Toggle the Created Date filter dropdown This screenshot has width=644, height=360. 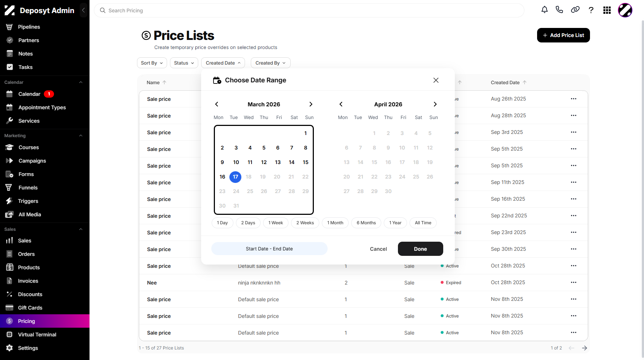[223, 63]
